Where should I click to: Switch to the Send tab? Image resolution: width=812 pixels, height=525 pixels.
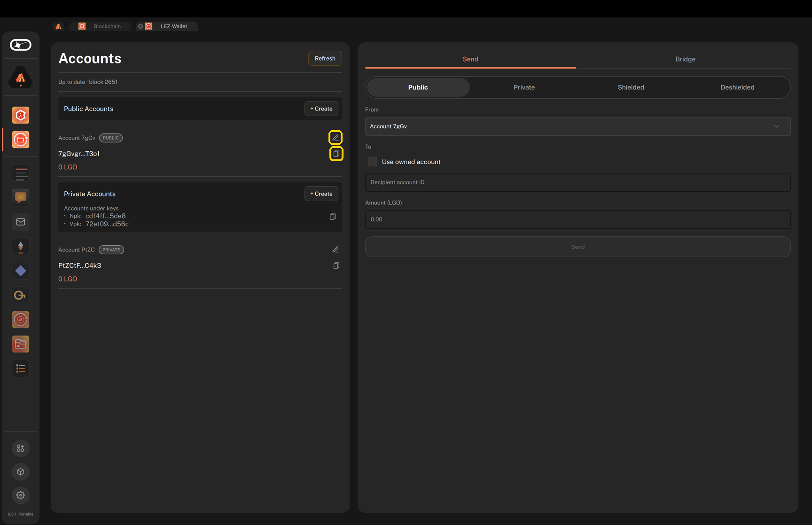(470, 59)
